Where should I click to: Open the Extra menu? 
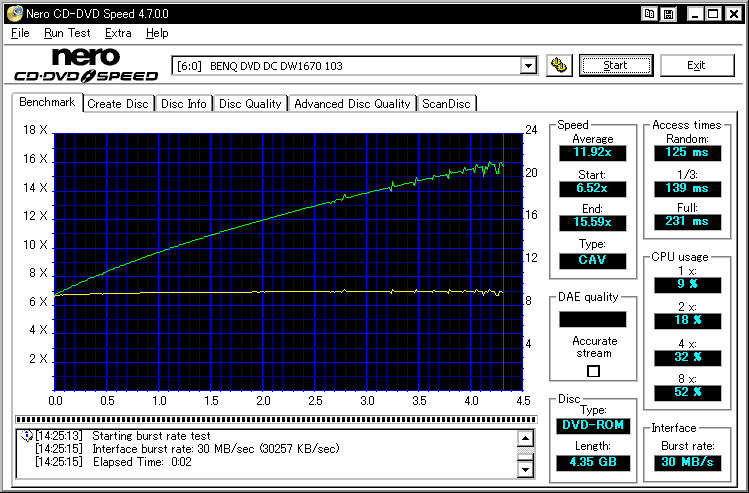(x=118, y=33)
